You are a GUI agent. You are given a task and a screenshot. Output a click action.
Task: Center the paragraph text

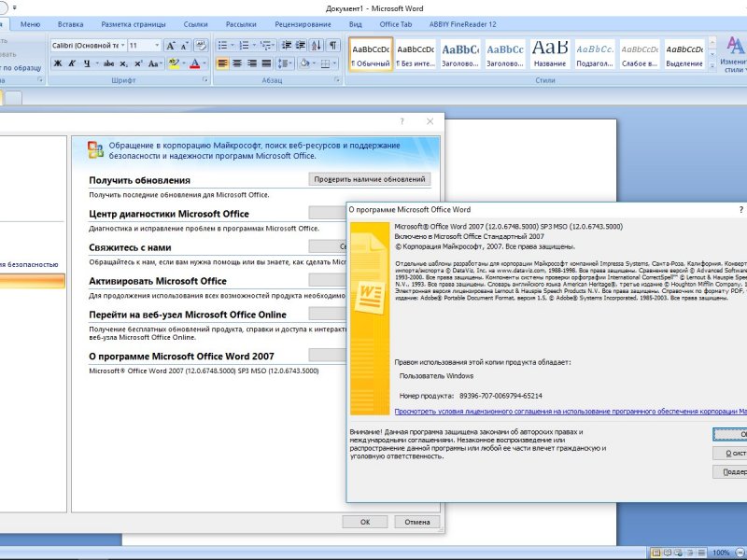pos(237,63)
